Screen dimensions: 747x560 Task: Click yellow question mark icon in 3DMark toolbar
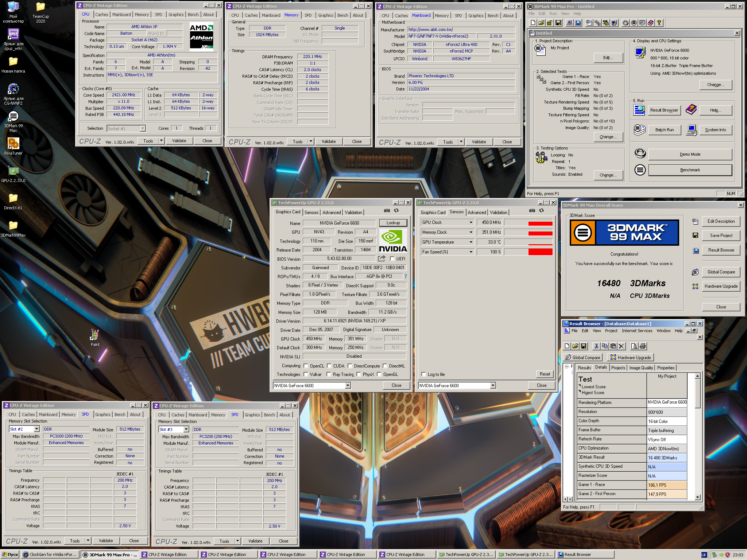tap(659, 23)
